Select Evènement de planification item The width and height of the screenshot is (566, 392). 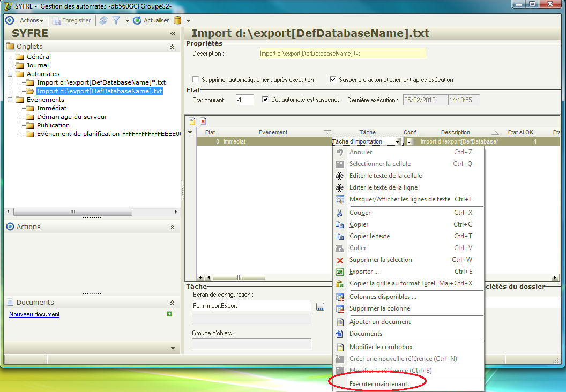pyautogui.click(x=108, y=134)
